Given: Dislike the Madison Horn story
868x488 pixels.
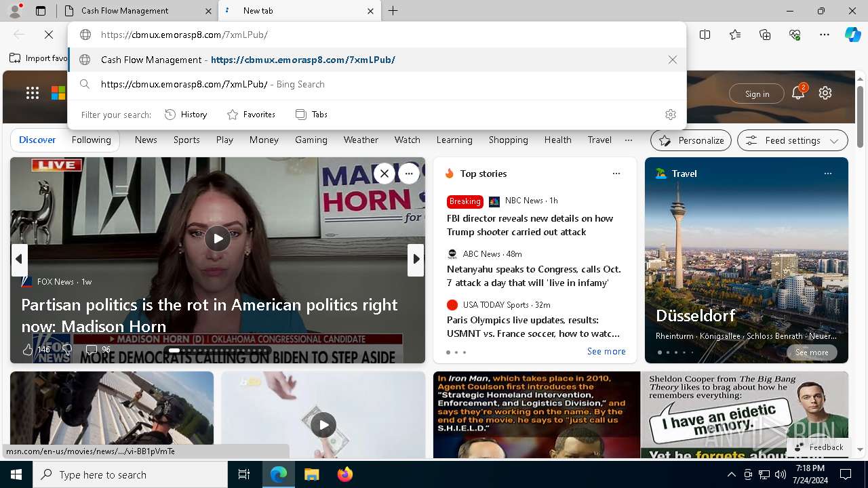Looking at the screenshot, I should pyautogui.click(x=66, y=350).
